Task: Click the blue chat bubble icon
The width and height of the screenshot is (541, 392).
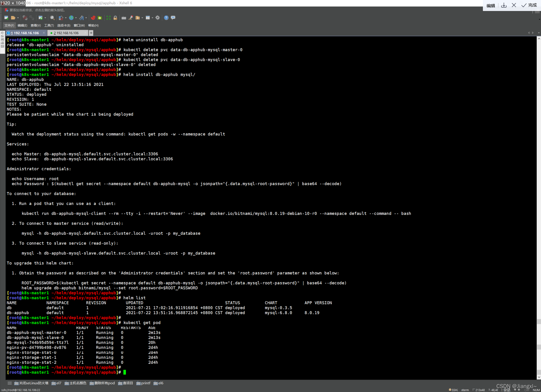Action: pyautogui.click(x=173, y=18)
